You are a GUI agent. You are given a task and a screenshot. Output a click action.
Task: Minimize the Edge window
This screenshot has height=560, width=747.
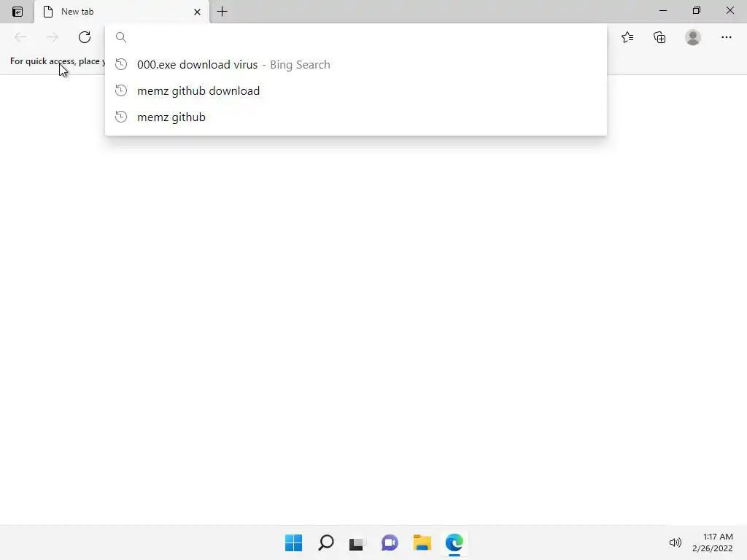662,10
